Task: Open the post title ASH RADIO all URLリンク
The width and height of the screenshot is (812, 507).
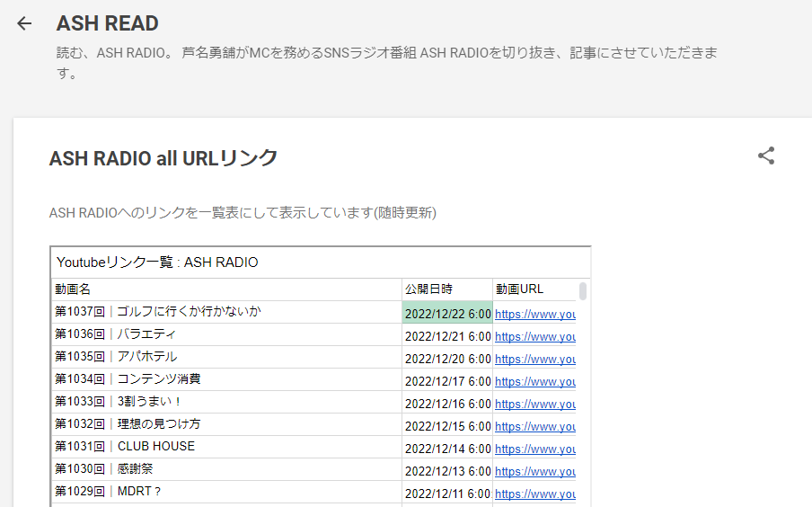Action: coord(163,158)
